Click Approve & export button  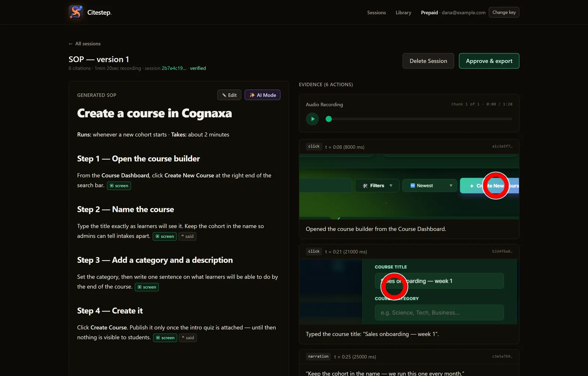click(489, 61)
